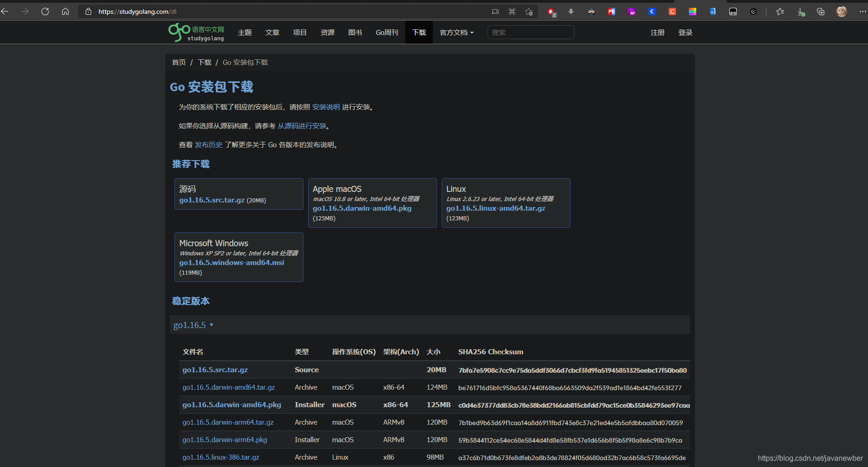
Task: Download go1.16.5.darwin-amd64.pkg from Apple macOS card
Action: coord(362,208)
